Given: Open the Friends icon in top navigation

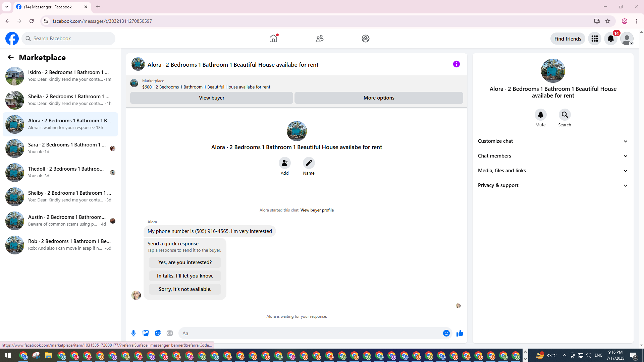Looking at the screenshot, I should [320, 39].
